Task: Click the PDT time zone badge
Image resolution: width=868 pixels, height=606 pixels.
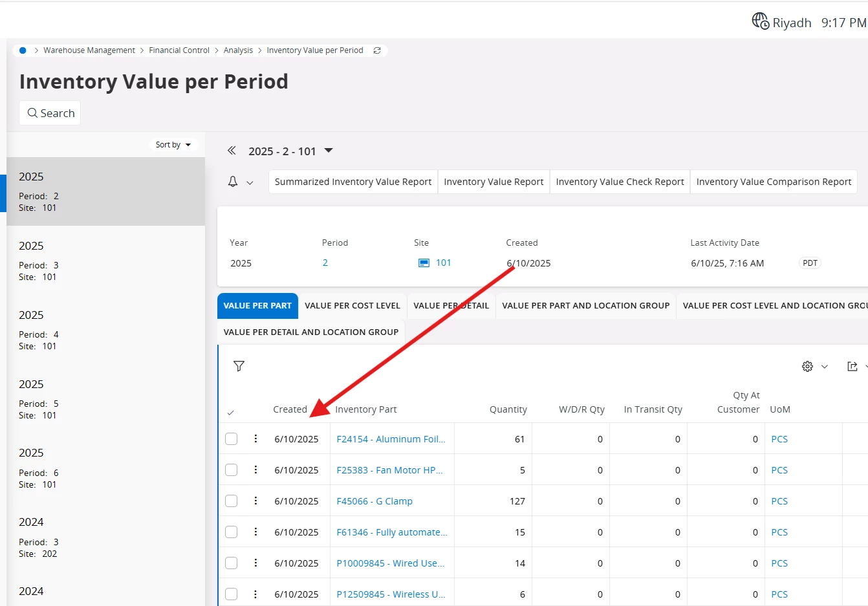Action: coord(810,263)
